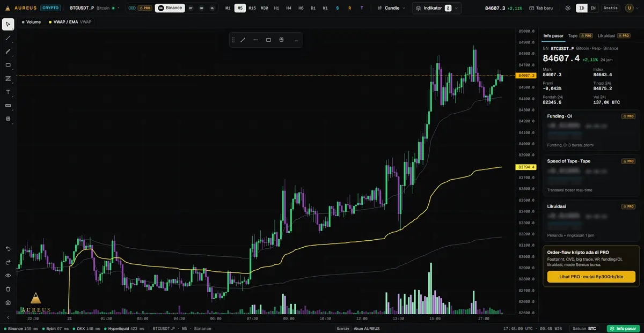This screenshot has width=644, height=333.
Task: Pick the horizontal line tool in floating toolbar
Action: point(256,40)
